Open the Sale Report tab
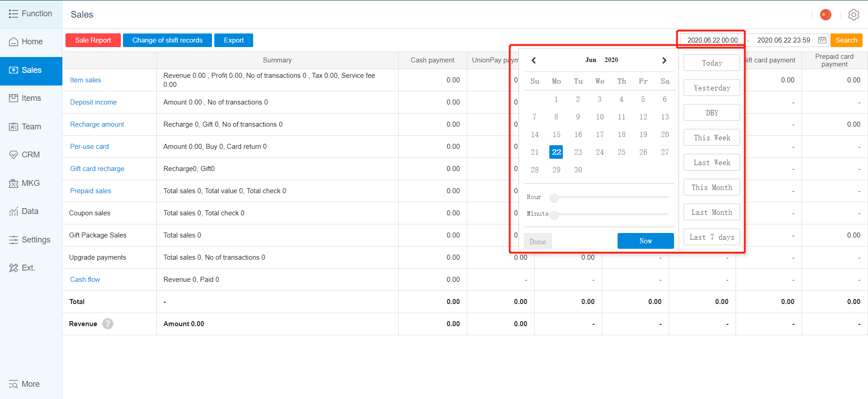This screenshot has width=868, height=399. (93, 40)
